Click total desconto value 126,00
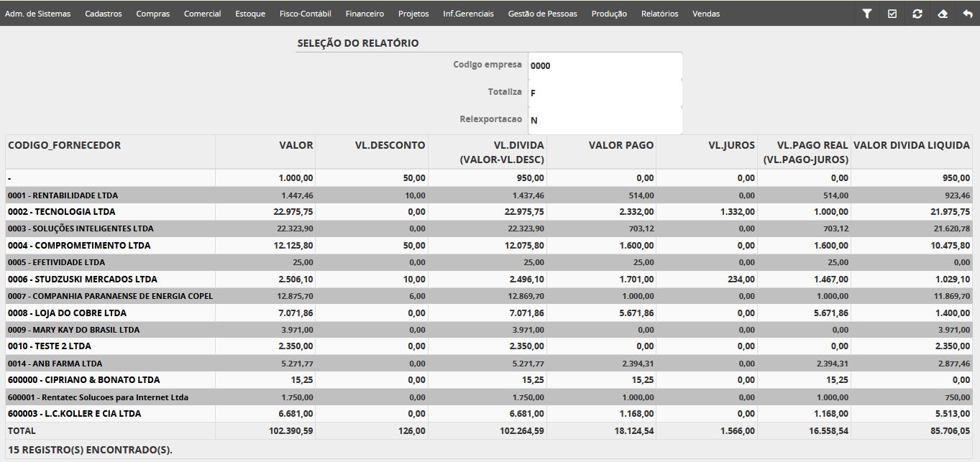 (x=412, y=431)
